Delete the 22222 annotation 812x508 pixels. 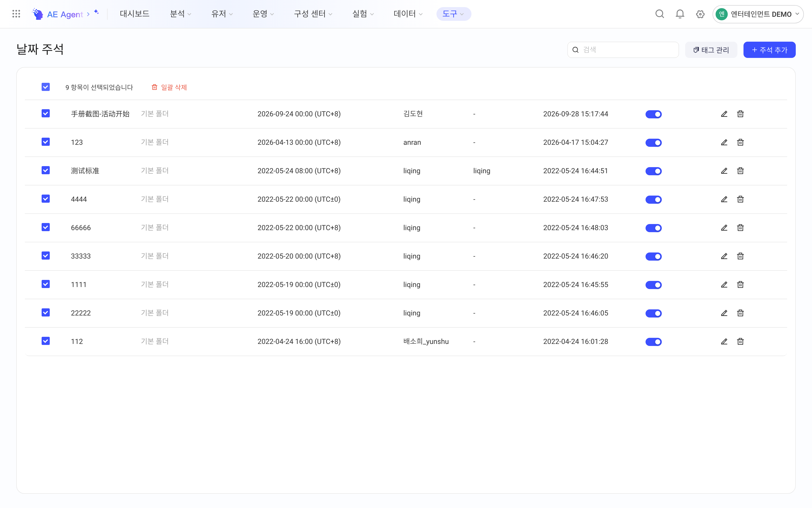[x=740, y=313]
